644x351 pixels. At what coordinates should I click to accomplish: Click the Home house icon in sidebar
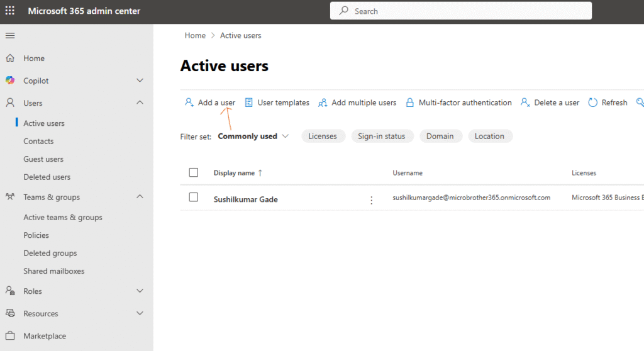(x=10, y=58)
